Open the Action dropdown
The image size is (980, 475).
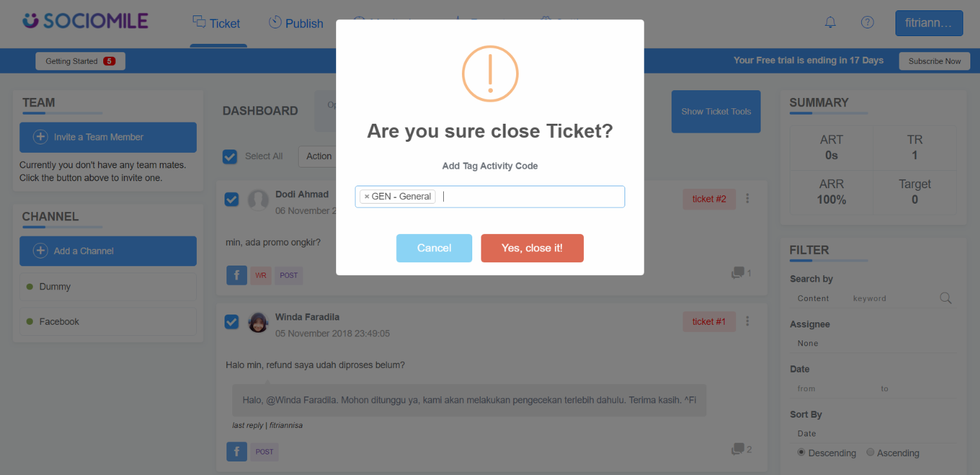(317, 156)
